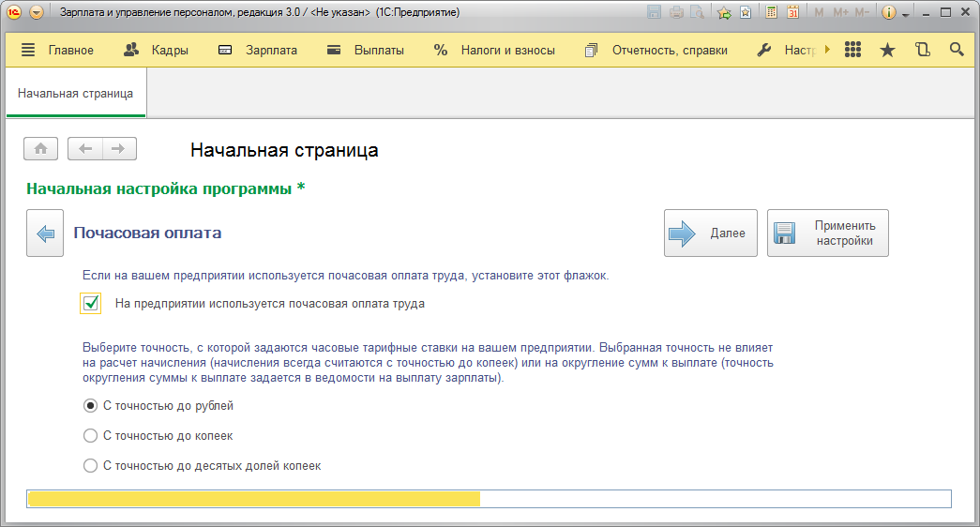Image resolution: width=980 pixels, height=527 pixels.
Task: Open the hamburger sections menu icon
Action: click(28, 50)
